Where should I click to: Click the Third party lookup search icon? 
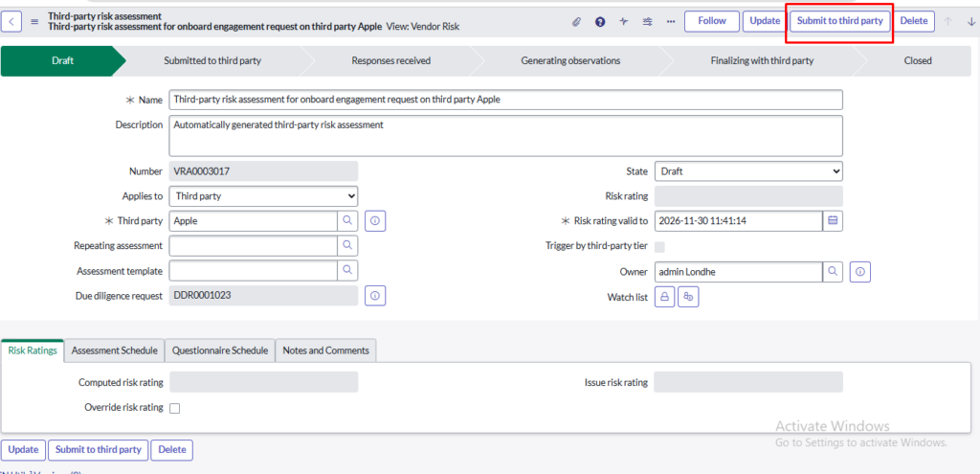click(347, 220)
